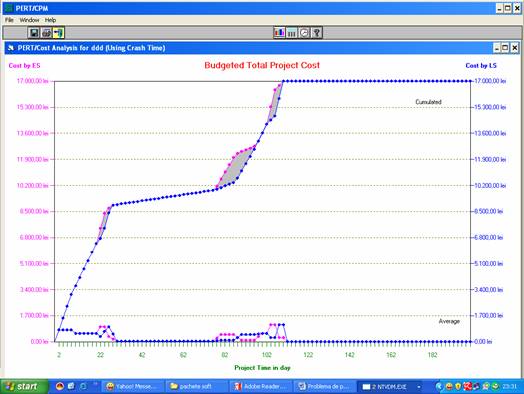Click the first quick launch icon

coord(59,386)
